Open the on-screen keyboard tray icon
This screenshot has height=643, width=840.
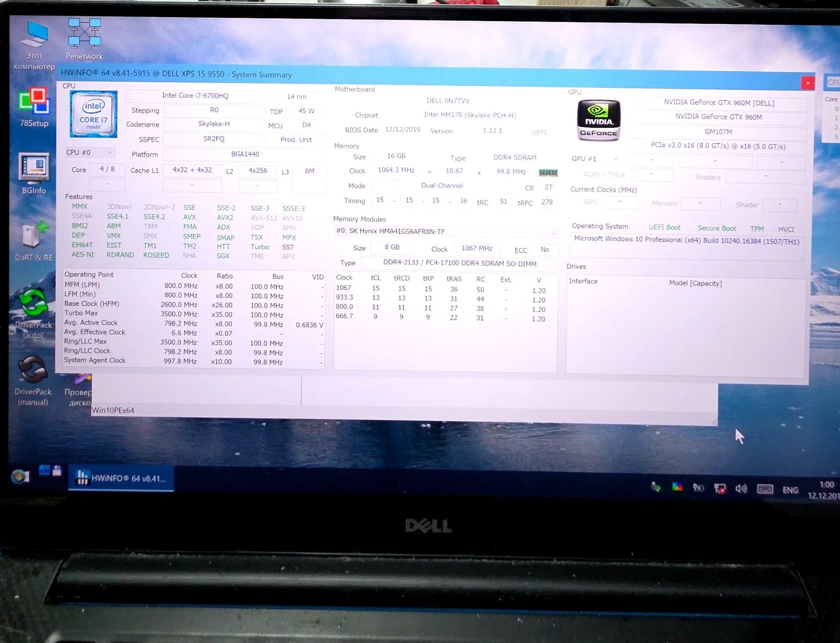pyautogui.click(x=765, y=489)
